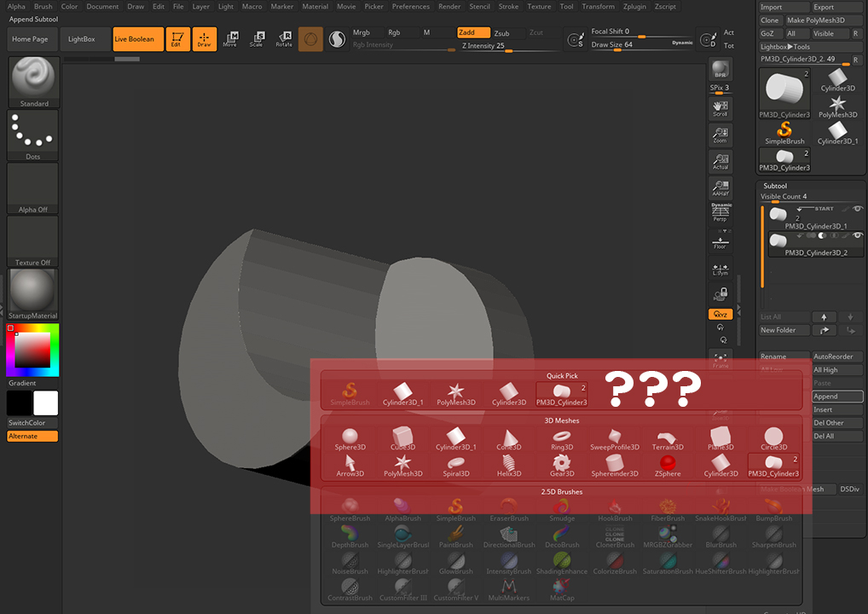Collapse the Subtool section header
The height and width of the screenshot is (614, 868).
775,186
